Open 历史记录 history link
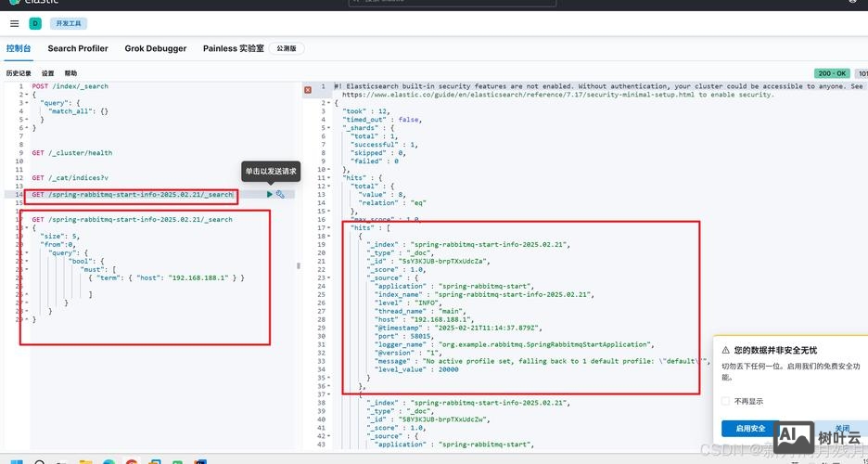Image resolution: width=868 pixels, height=464 pixels. [19, 73]
